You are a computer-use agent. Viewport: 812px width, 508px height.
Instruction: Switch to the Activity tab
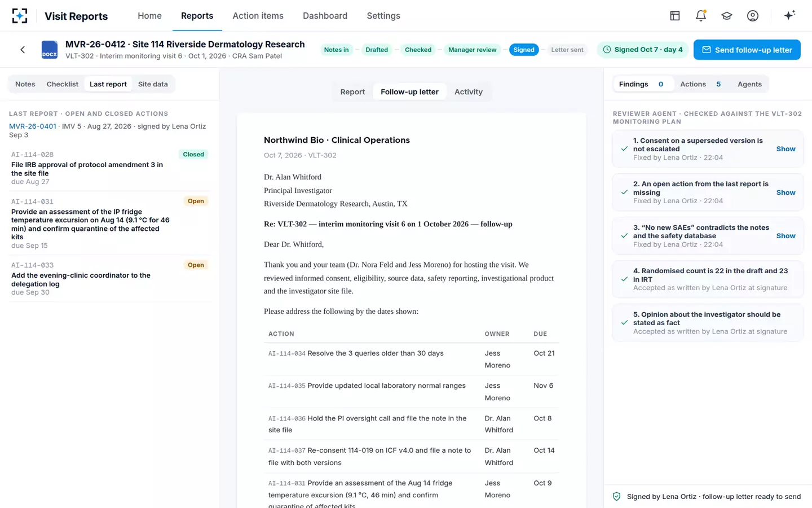click(469, 92)
